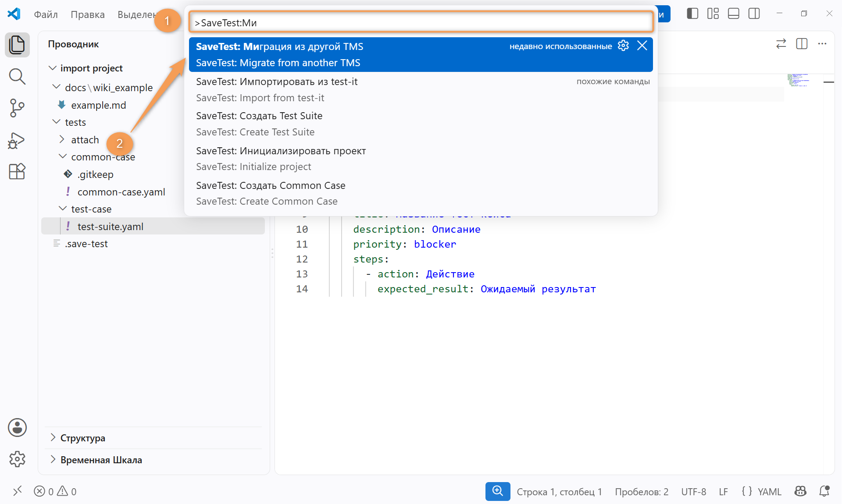
Task: Click the Copilot icon in the status bar
Action: point(800,491)
